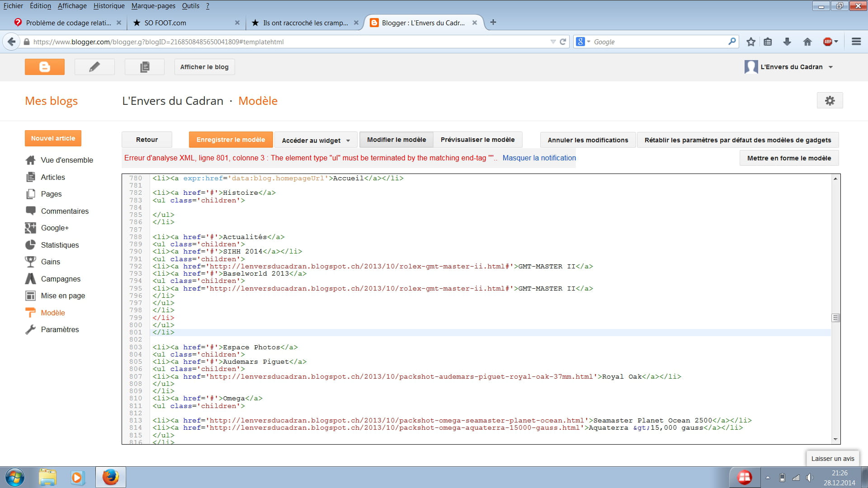The width and height of the screenshot is (868, 488).
Task: Click the volume speaker tray icon
Action: (x=810, y=478)
